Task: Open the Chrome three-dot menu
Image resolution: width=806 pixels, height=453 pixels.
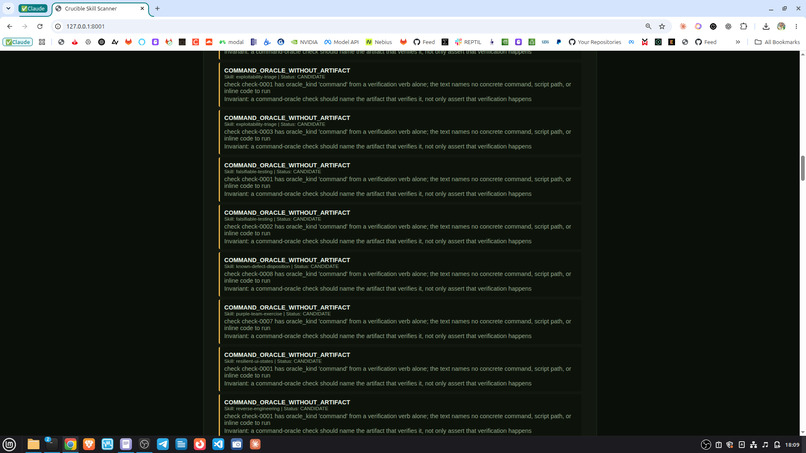Action: pyautogui.click(x=796, y=26)
